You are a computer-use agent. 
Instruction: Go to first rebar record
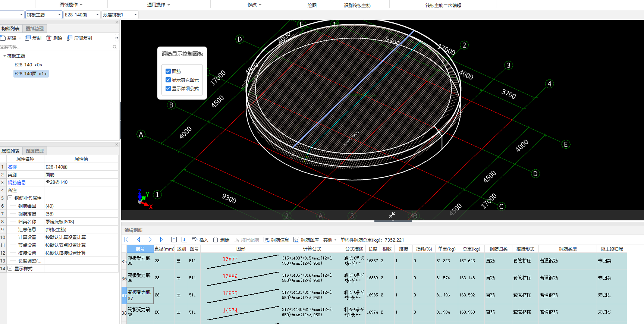126,240
